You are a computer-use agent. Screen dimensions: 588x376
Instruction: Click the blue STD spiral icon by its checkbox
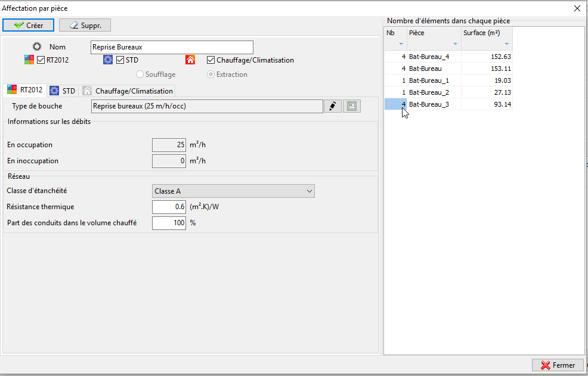pos(108,60)
